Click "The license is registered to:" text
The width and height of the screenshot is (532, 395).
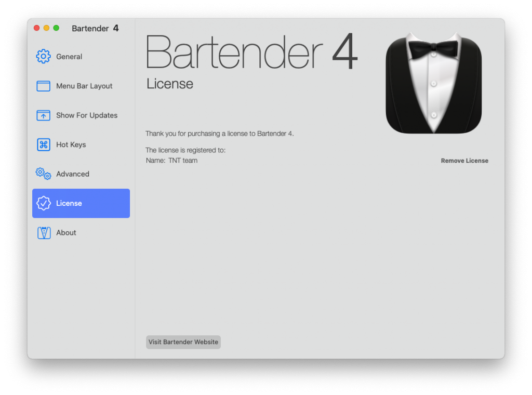(x=185, y=150)
